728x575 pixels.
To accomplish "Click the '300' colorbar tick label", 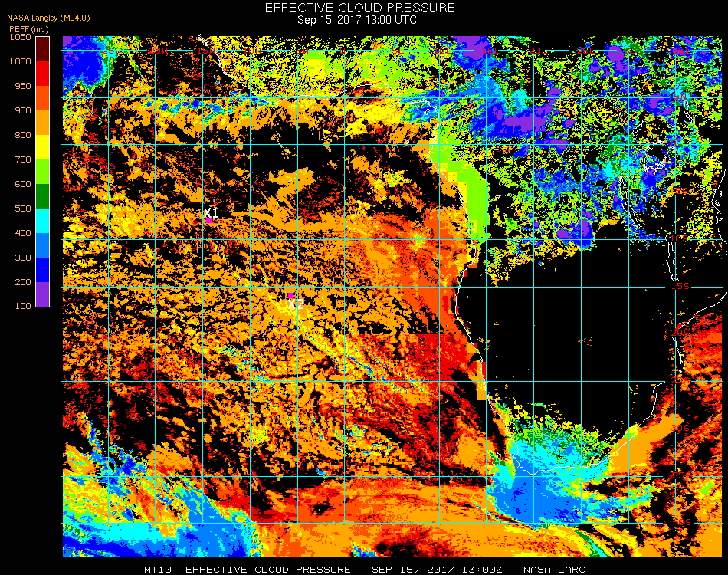I will pos(23,258).
